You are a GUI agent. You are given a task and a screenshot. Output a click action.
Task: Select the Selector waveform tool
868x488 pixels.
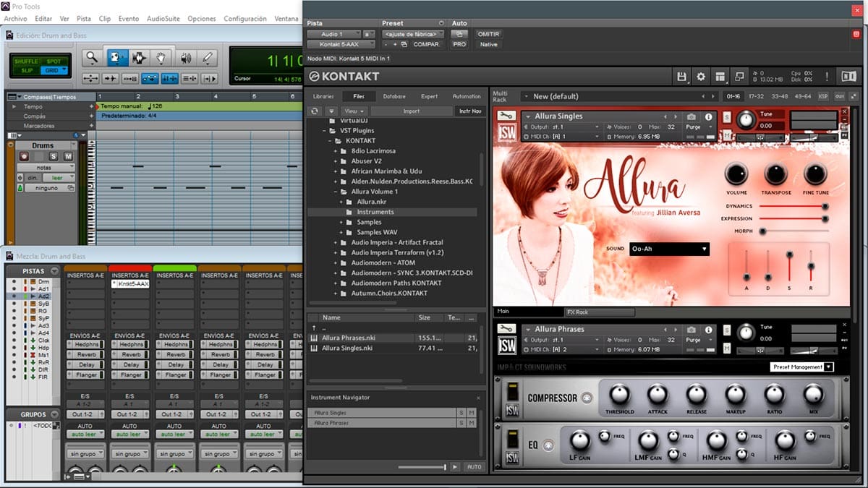(138, 58)
